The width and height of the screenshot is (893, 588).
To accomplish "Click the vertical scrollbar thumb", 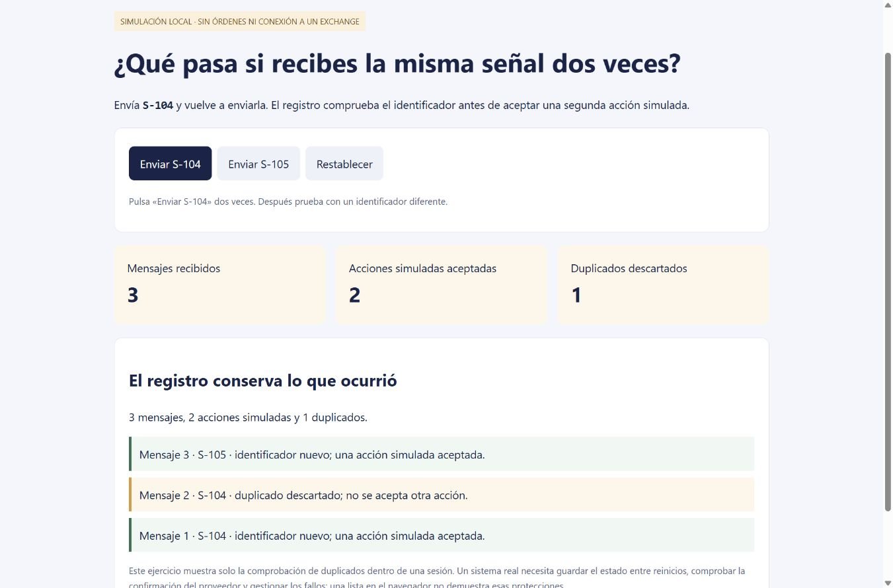I will pos(888,281).
